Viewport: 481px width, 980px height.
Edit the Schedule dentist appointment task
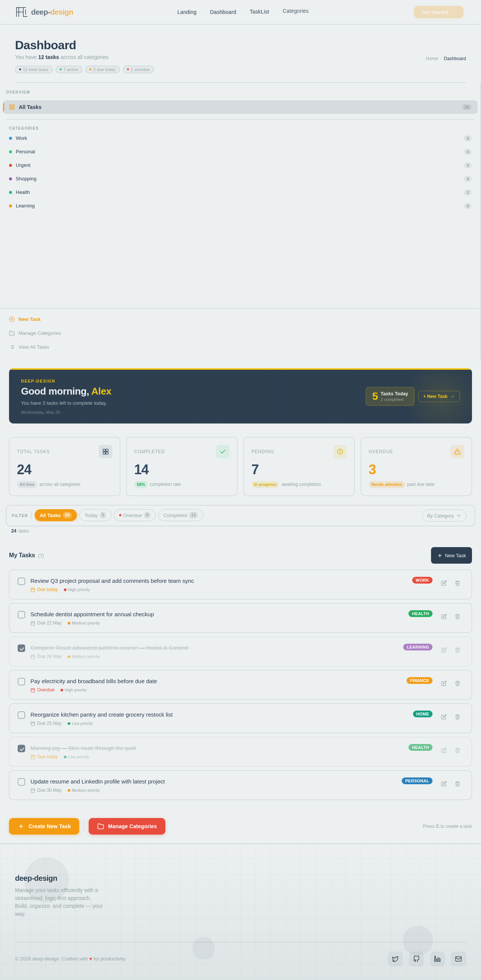[444, 616]
